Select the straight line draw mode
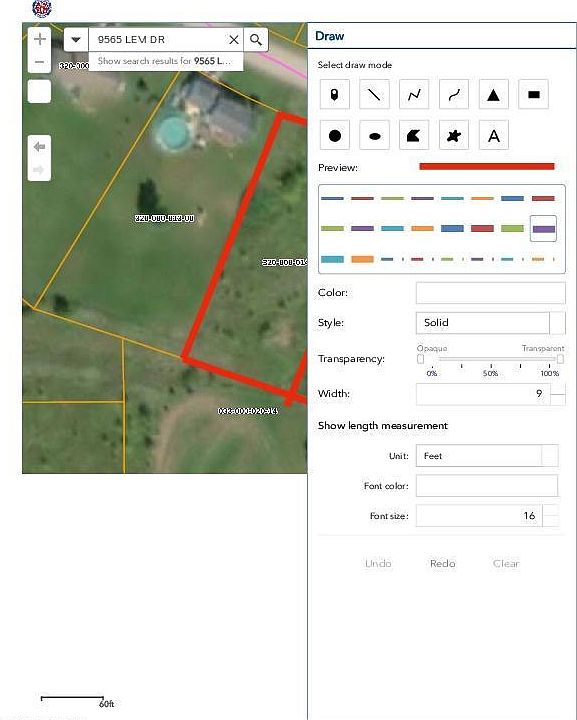 374,95
